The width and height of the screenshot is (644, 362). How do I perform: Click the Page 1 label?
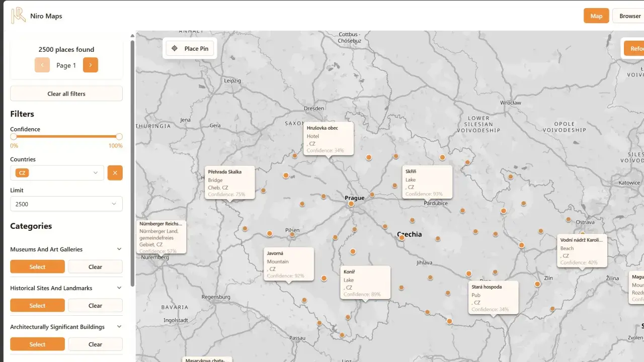click(x=66, y=65)
